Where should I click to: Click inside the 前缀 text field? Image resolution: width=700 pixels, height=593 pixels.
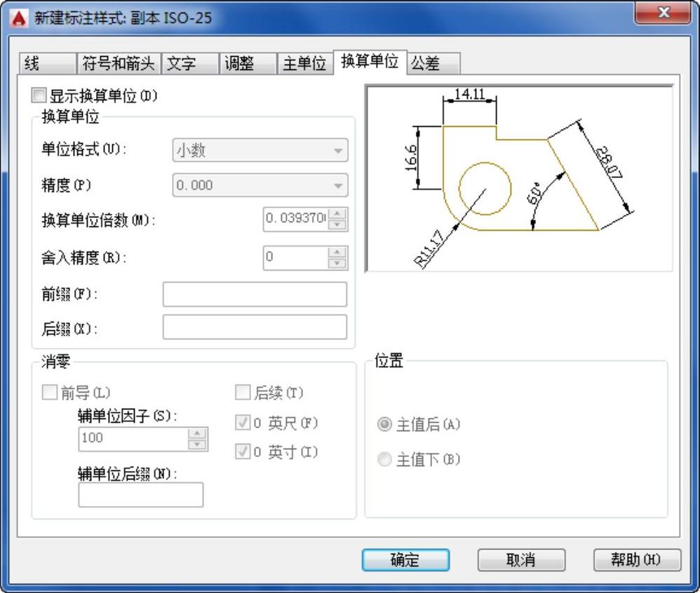pos(255,294)
